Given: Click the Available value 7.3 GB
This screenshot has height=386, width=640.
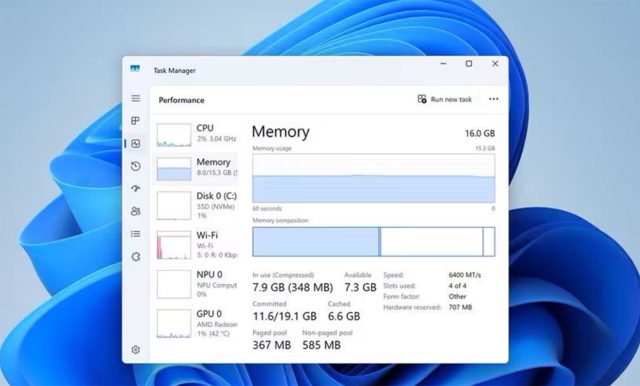Looking at the screenshot, I should [x=360, y=287].
